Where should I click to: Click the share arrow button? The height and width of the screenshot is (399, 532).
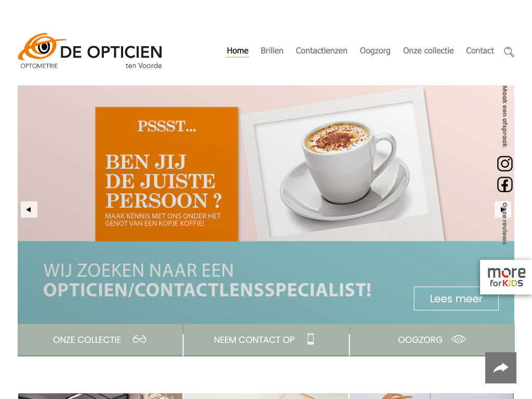point(501,368)
